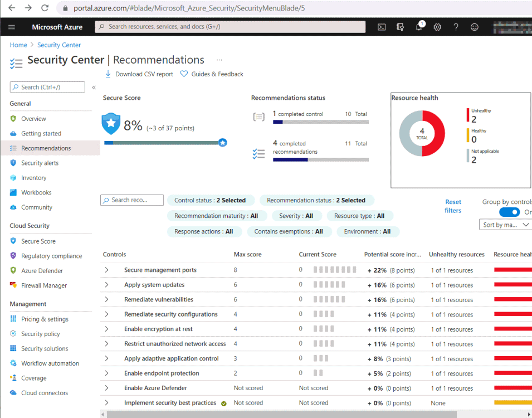Click the Workflow automation gear icon

pyautogui.click(x=13, y=363)
